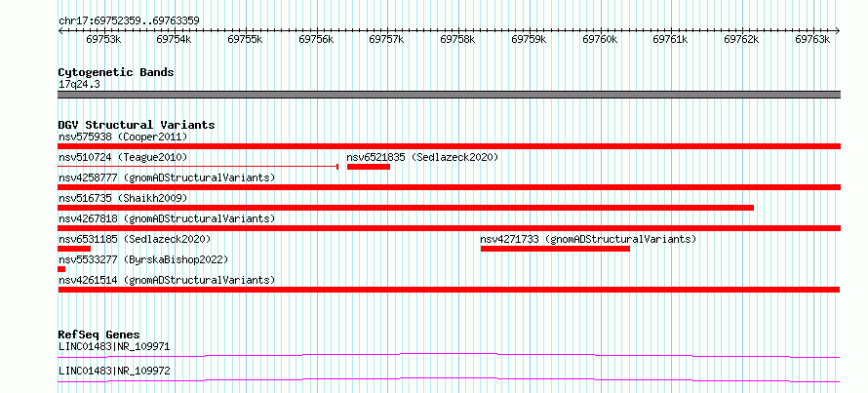Click the 69757k ruler position

coord(387,39)
